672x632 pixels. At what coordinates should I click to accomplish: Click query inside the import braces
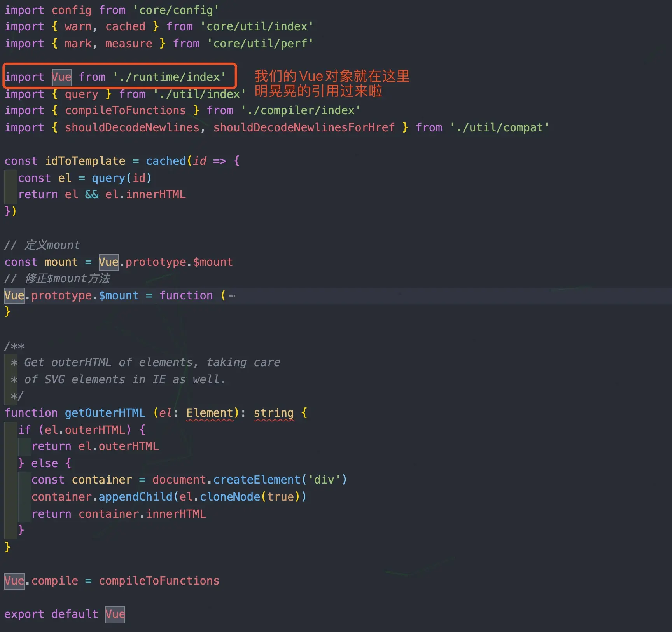pos(82,94)
